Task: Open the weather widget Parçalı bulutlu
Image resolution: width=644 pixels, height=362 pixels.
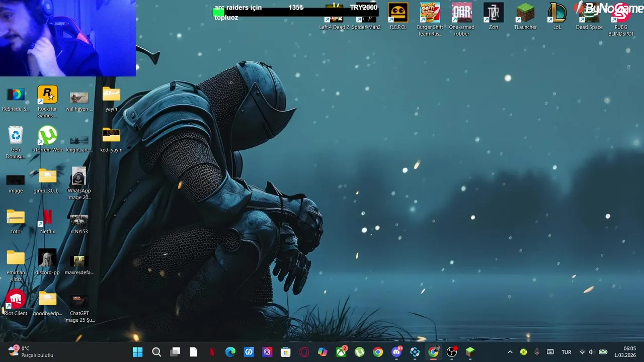Action: click(31, 352)
